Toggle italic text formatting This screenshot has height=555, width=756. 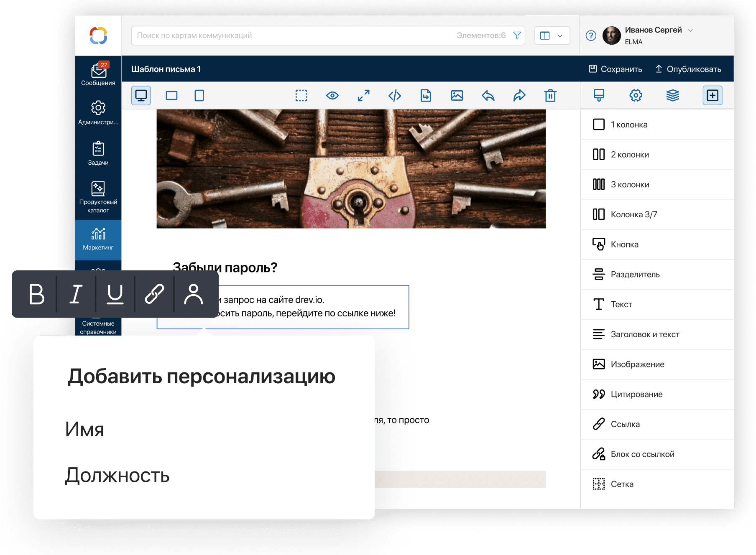coord(76,294)
